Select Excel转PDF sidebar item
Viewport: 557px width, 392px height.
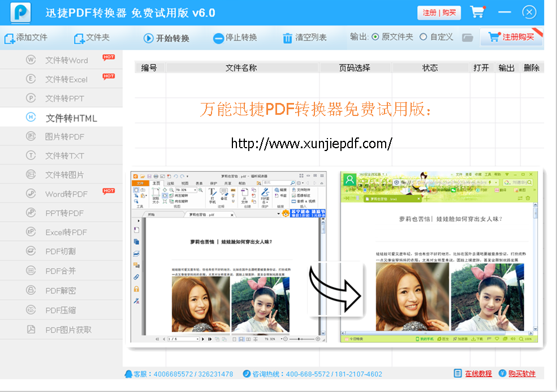[x=62, y=232]
